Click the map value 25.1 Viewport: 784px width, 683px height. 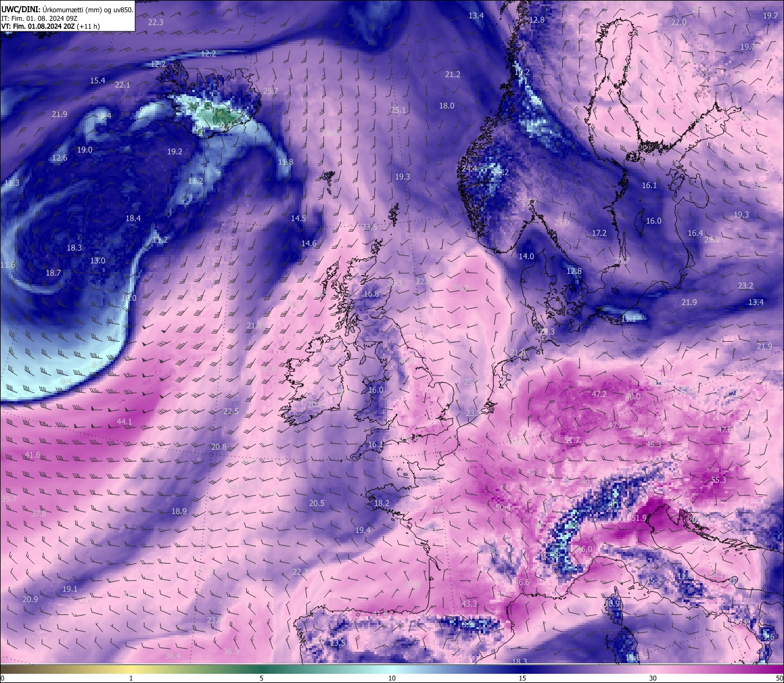point(398,110)
